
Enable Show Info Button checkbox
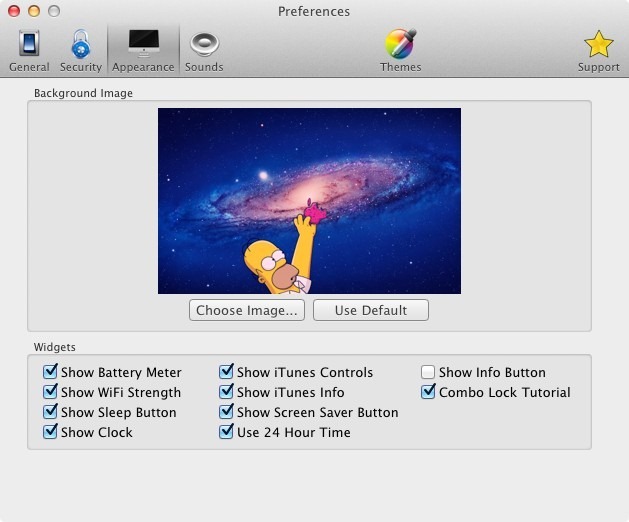pyautogui.click(x=428, y=372)
